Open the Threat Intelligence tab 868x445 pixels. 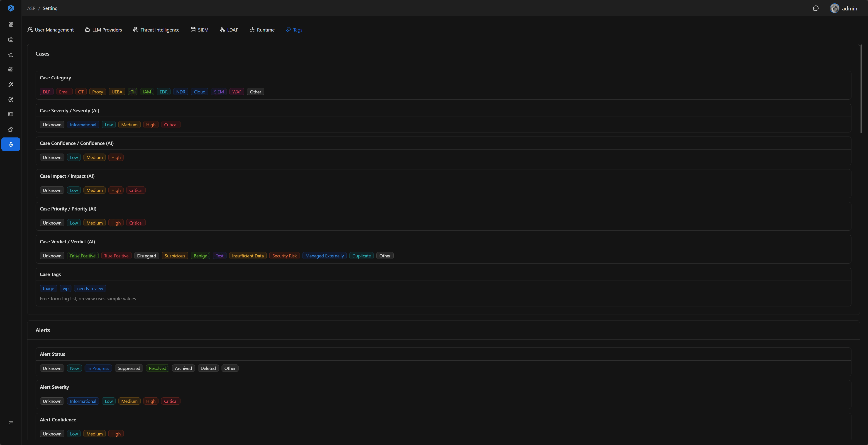click(x=156, y=30)
